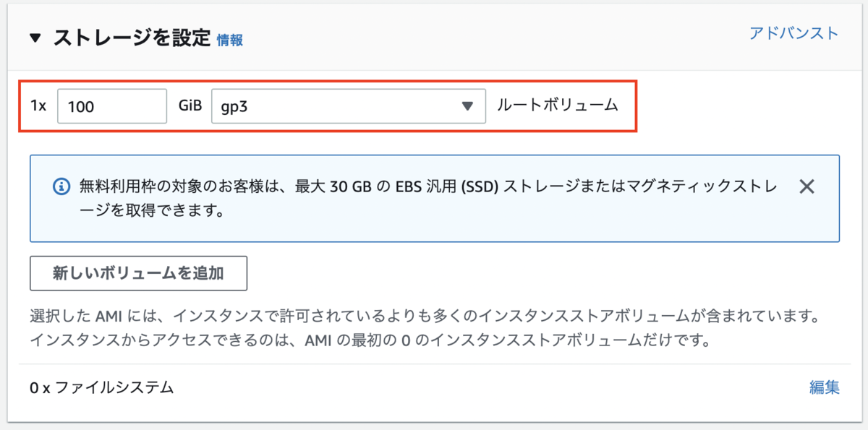
Task: Click the ストレージを設定 heading text
Action: [x=132, y=38]
